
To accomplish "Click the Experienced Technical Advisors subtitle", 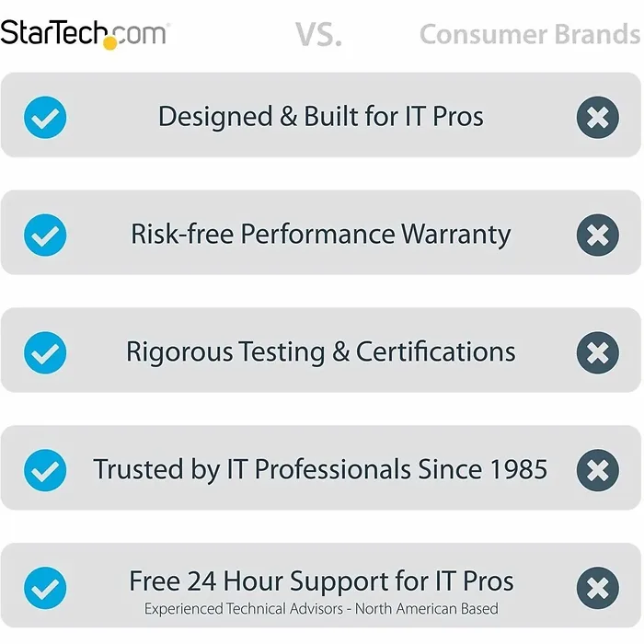I will click(320, 609).
